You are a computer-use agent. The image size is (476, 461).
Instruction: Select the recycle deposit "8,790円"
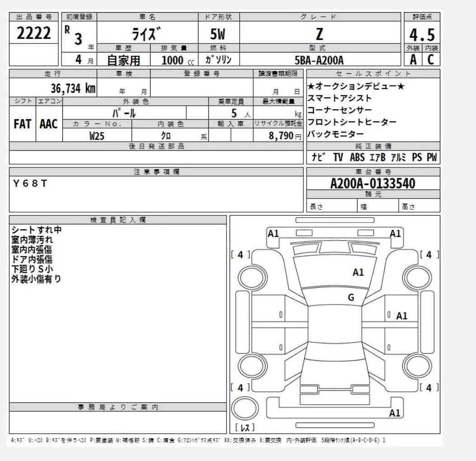pos(285,136)
